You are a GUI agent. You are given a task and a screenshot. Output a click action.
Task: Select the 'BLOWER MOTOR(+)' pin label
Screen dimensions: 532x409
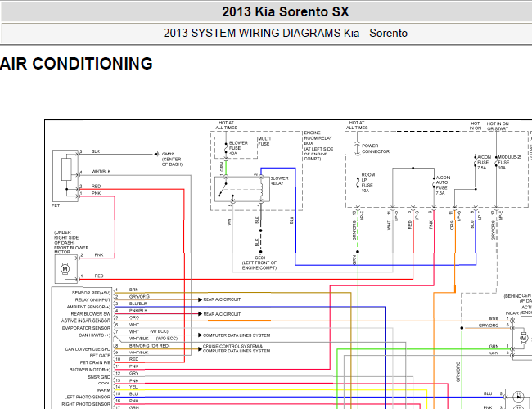tap(90, 370)
